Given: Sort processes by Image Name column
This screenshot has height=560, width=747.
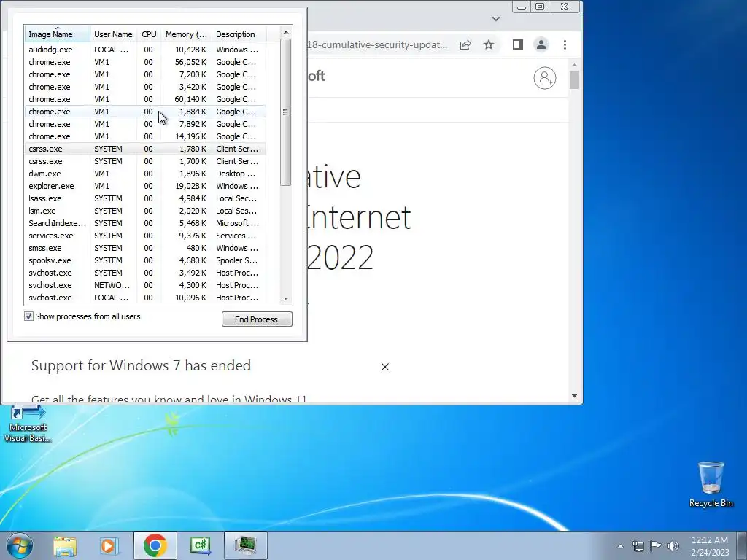Looking at the screenshot, I should (x=57, y=34).
